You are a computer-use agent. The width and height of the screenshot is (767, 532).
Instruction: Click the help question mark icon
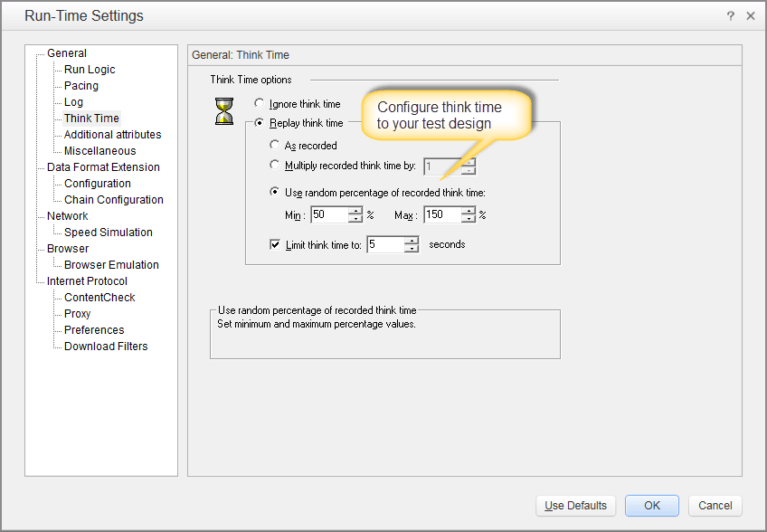click(730, 16)
